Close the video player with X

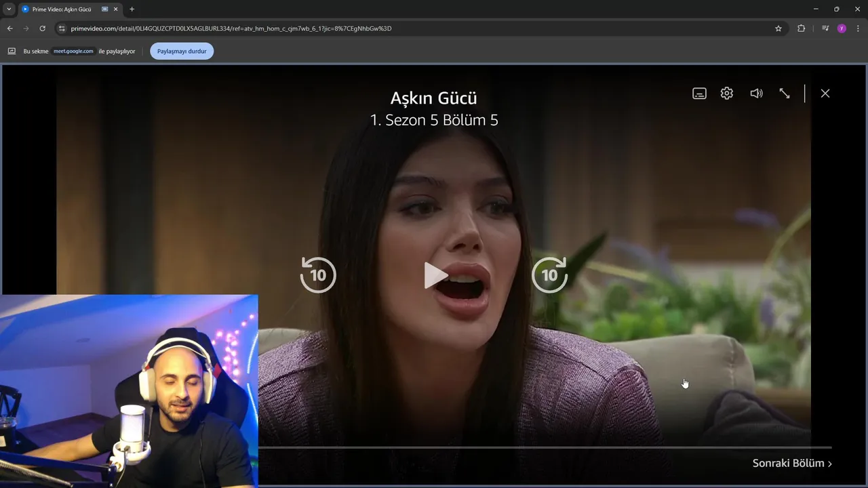pyautogui.click(x=825, y=94)
